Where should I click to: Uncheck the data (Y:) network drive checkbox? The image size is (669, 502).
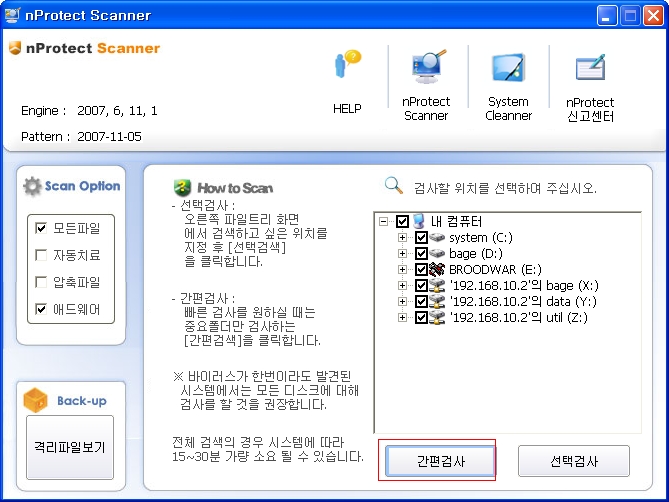(421, 301)
